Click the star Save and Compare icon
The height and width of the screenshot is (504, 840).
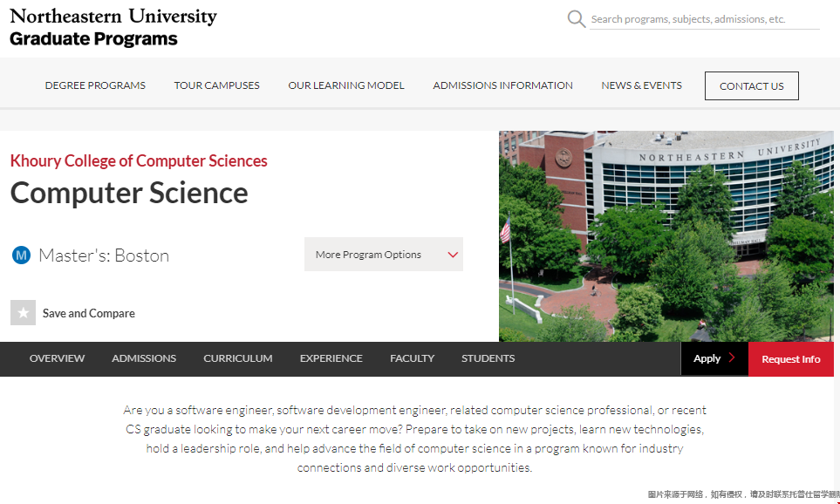[x=23, y=313]
